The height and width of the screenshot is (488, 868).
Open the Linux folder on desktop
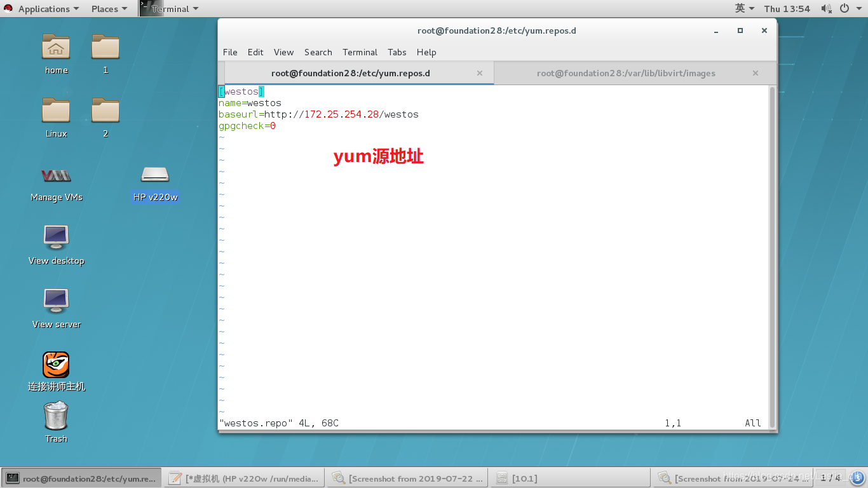(56, 111)
